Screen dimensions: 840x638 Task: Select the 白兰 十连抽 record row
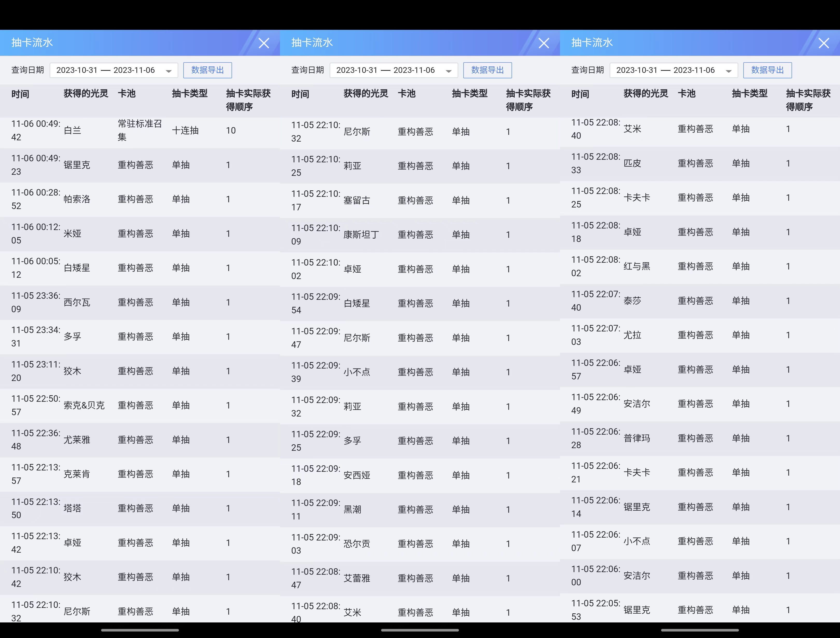coord(140,131)
